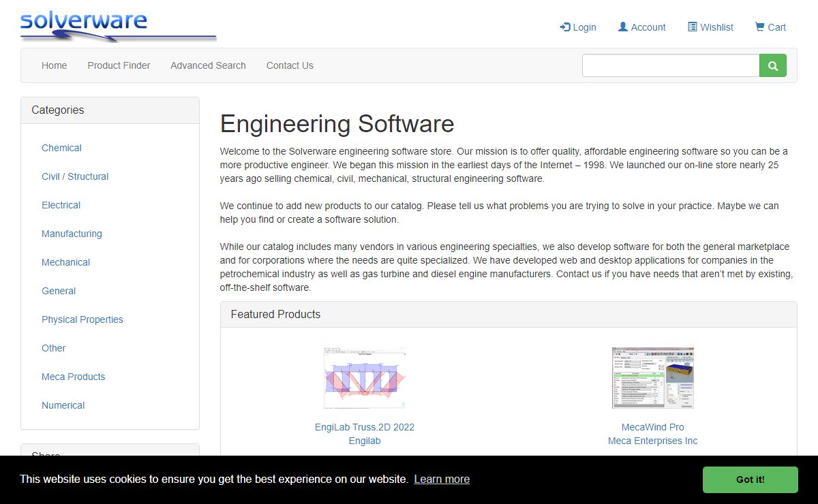Viewport: 818px width, 504px height.
Task: Open EngiLab Truss.2D product thumbnail
Action: [x=365, y=378]
